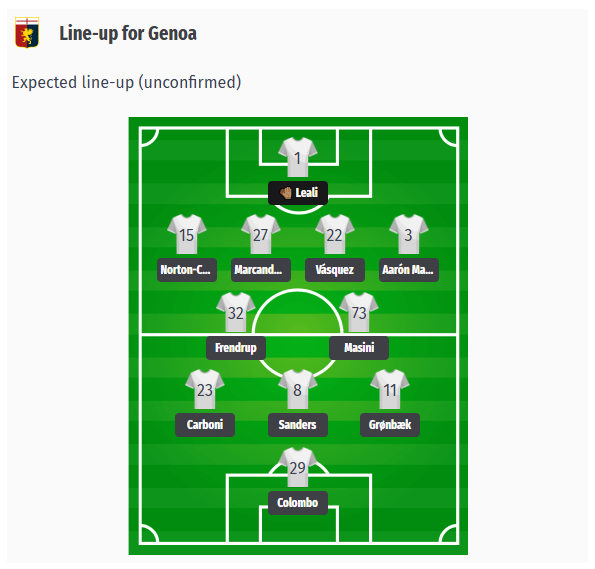This screenshot has height=569, width=595.
Task: Click the Colombo name label
Action: pos(298,503)
